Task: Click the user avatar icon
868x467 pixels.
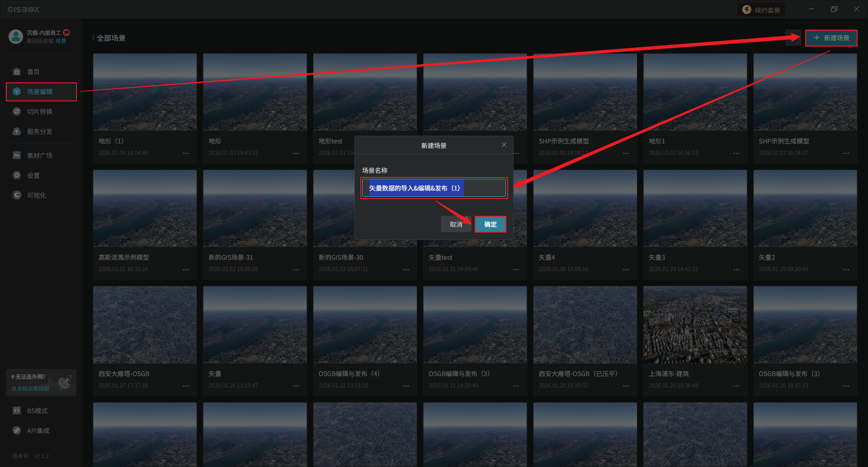Action: click(16, 37)
